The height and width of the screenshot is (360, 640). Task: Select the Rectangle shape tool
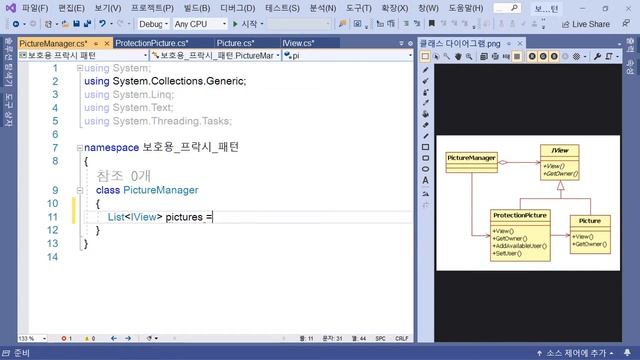[425, 147]
